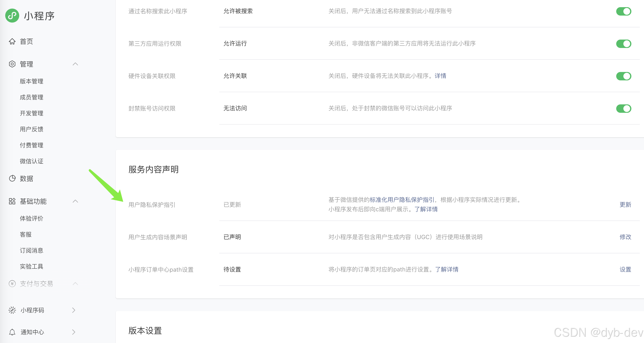Toggle the 允许关联 hardware device switch
Viewport: 644px width, 343px height.
point(624,76)
